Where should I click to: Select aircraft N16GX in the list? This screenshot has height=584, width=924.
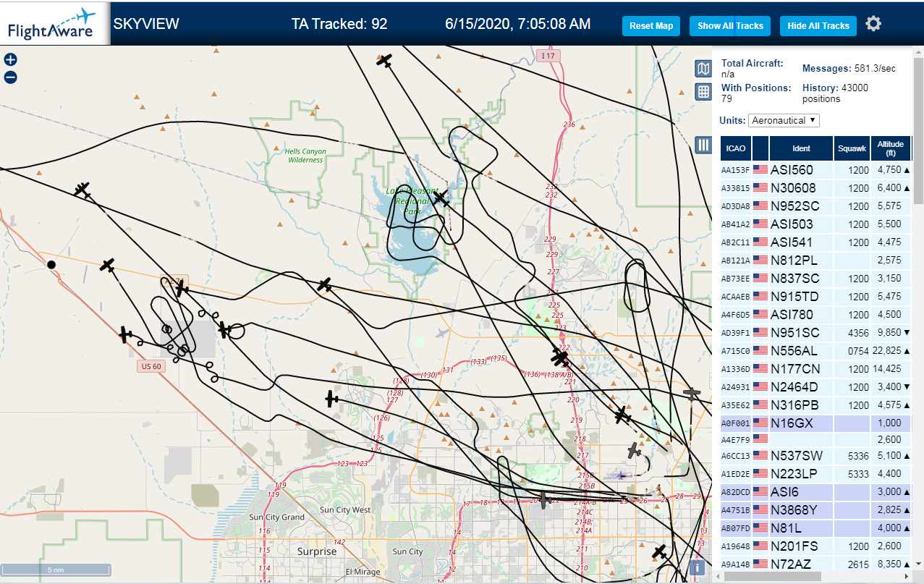pos(816,423)
